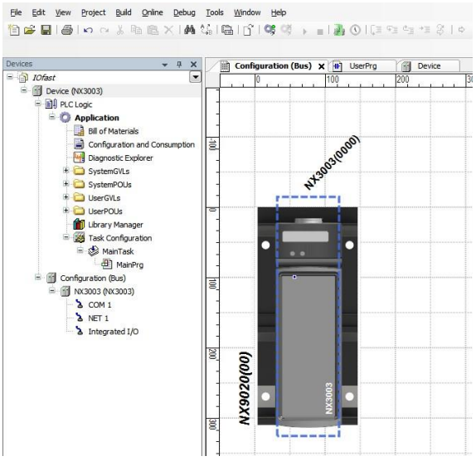Open the Find binoculars icon
The height and width of the screenshot is (461, 476).
[190, 30]
